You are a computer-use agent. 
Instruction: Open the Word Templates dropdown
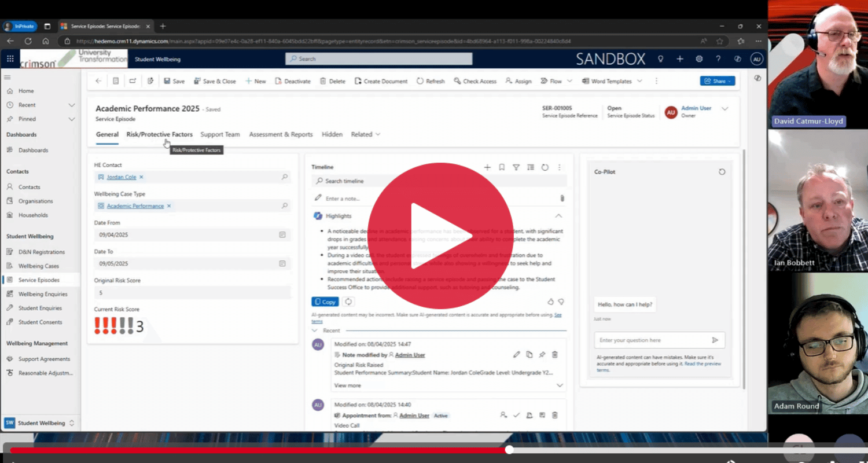(x=612, y=81)
